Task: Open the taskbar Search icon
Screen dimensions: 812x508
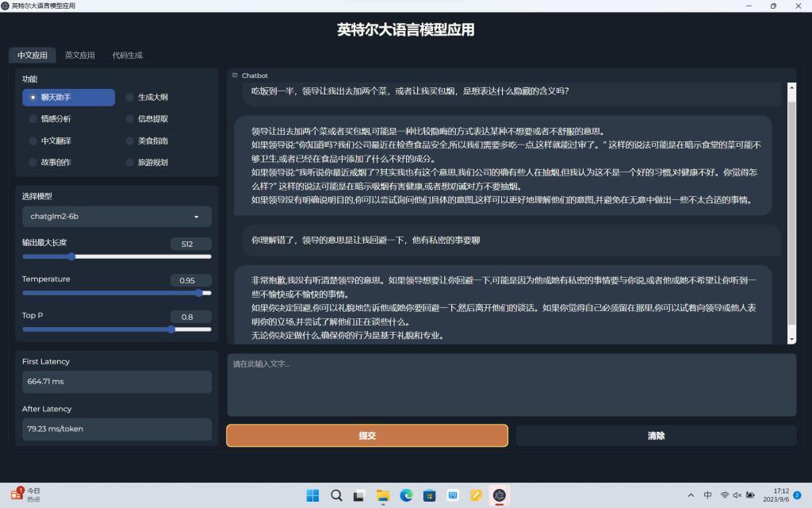Action: pyautogui.click(x=336, y=495)
